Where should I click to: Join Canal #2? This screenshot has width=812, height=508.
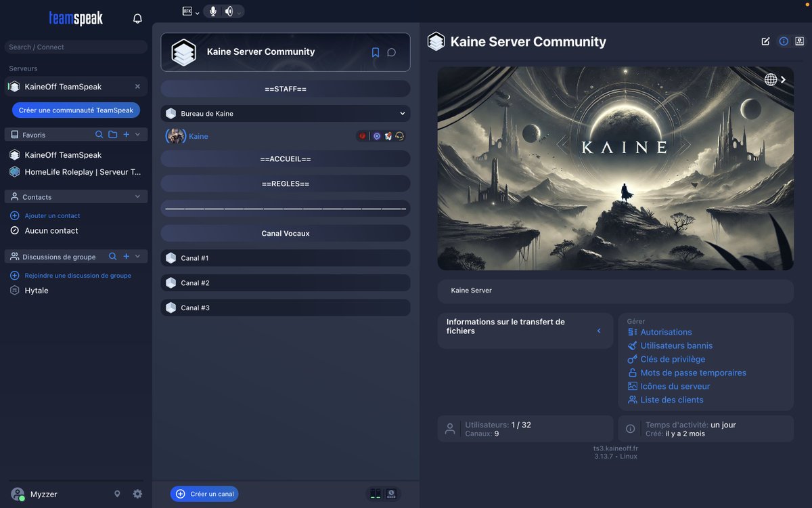tap(286, 283)
